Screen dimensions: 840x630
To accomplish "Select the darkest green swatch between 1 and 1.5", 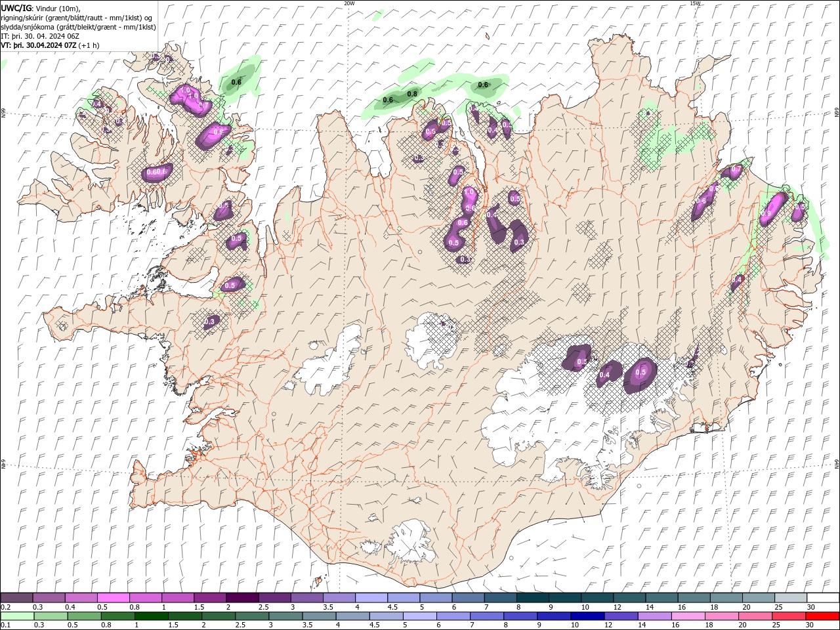I will pyautogui.click(x=152, y=616).
